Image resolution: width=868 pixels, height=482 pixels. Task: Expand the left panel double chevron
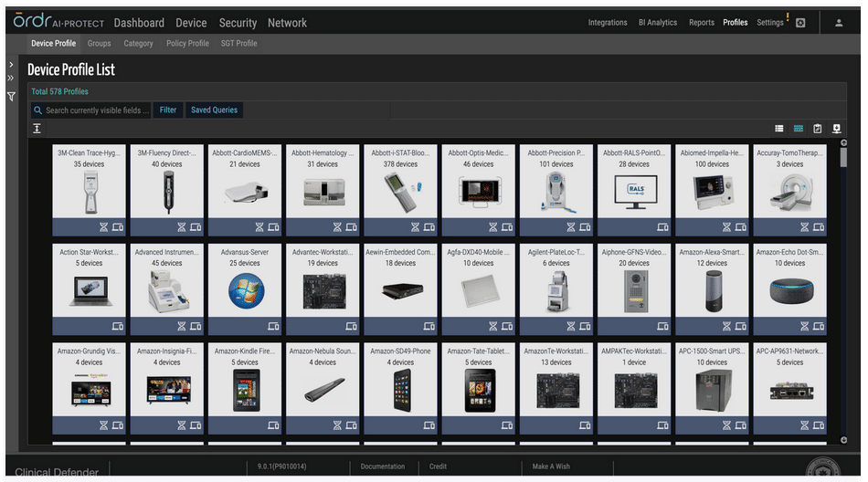pos(11,78)
